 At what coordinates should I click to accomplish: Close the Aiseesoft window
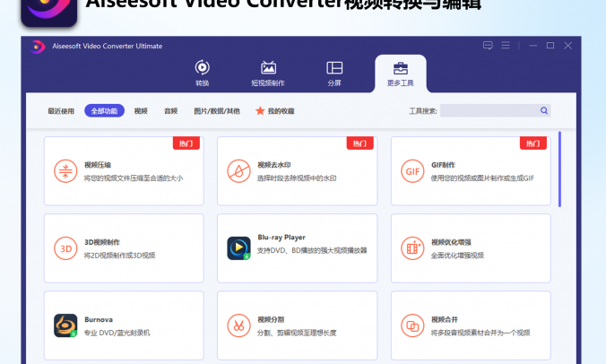pos(567,46)
